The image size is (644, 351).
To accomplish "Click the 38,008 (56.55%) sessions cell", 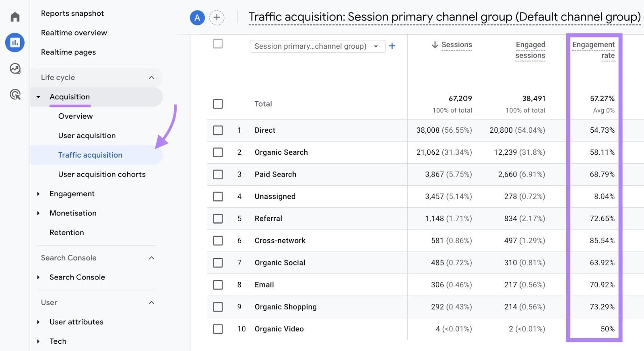I will point(444,130).
